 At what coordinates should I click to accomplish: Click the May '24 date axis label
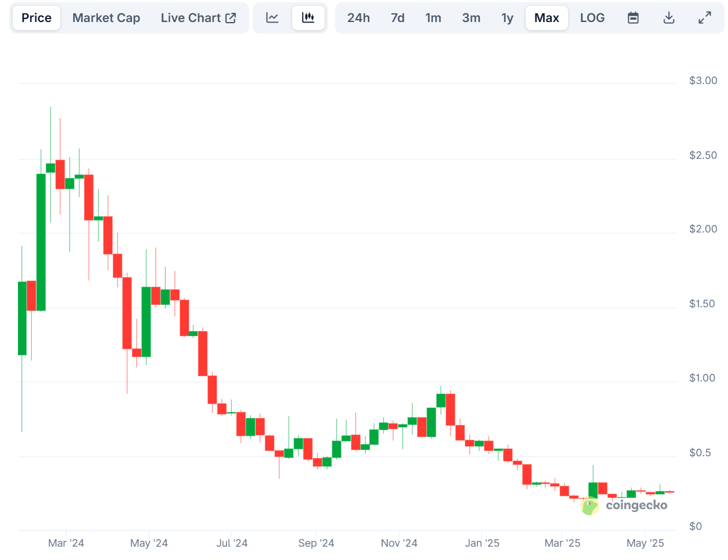point(149,543)
